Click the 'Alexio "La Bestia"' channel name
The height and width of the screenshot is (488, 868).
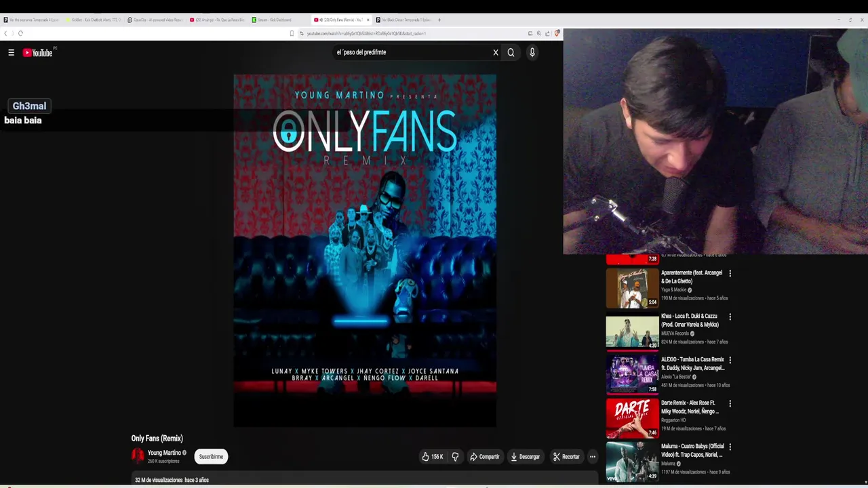(x=676, y=377)
